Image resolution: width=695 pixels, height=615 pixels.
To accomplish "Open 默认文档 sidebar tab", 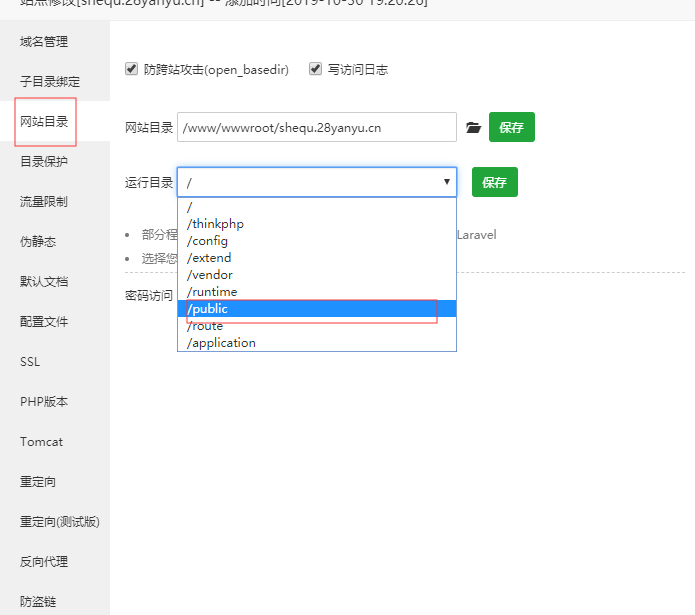I will tap(55, 281).
